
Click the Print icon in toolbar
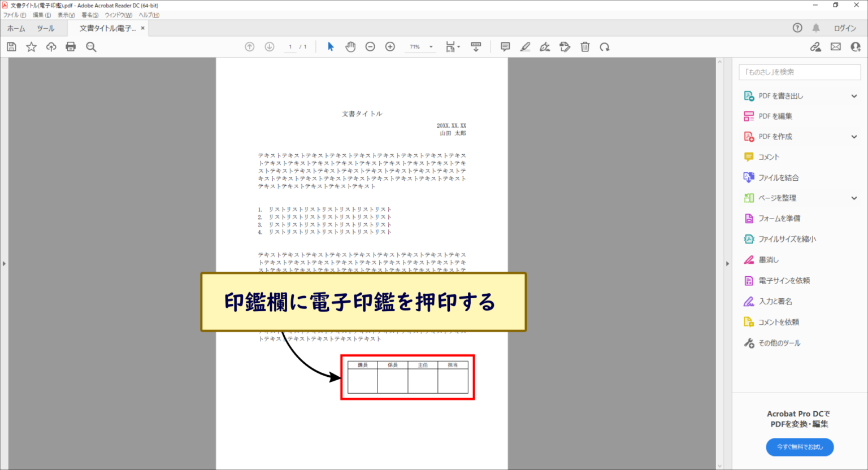pyautogui.click(x=71, y=47)
